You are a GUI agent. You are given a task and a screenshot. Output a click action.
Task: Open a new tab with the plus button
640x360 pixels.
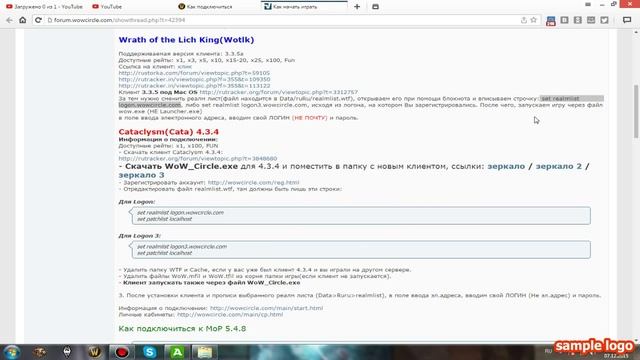point(357,7)
